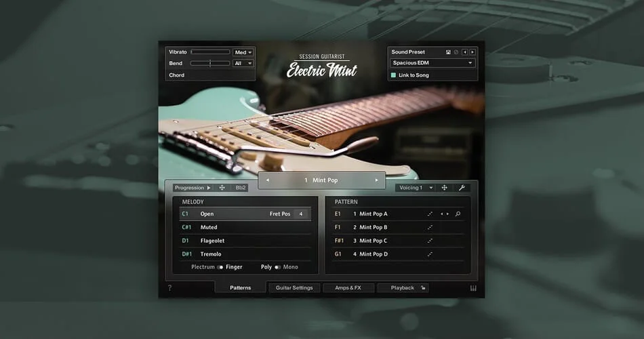Viewport: 644px width, 339px height.
Task: Click the Finger label
Action: pos(234,267)
